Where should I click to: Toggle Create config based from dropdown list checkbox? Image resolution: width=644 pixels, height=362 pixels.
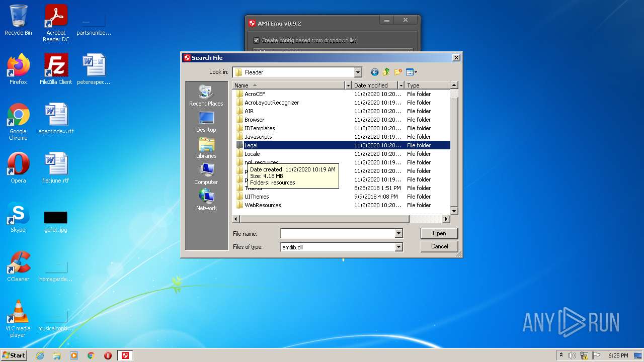[x=256, y=40]
